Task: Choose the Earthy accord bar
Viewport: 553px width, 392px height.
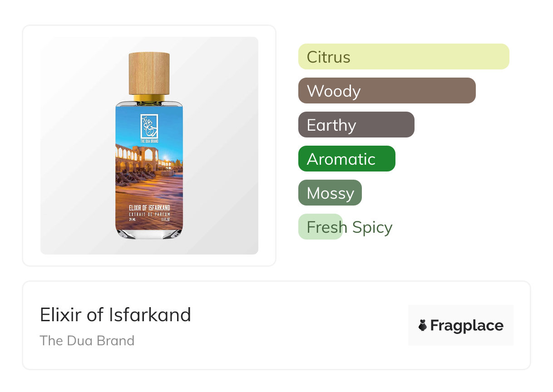Action: [356, 125]
